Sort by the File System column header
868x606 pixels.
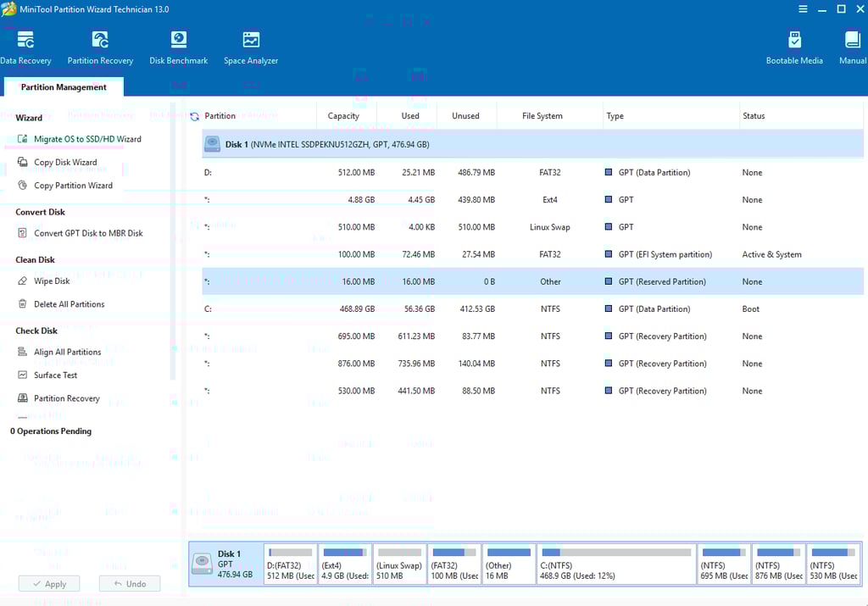tap(542, 115)
